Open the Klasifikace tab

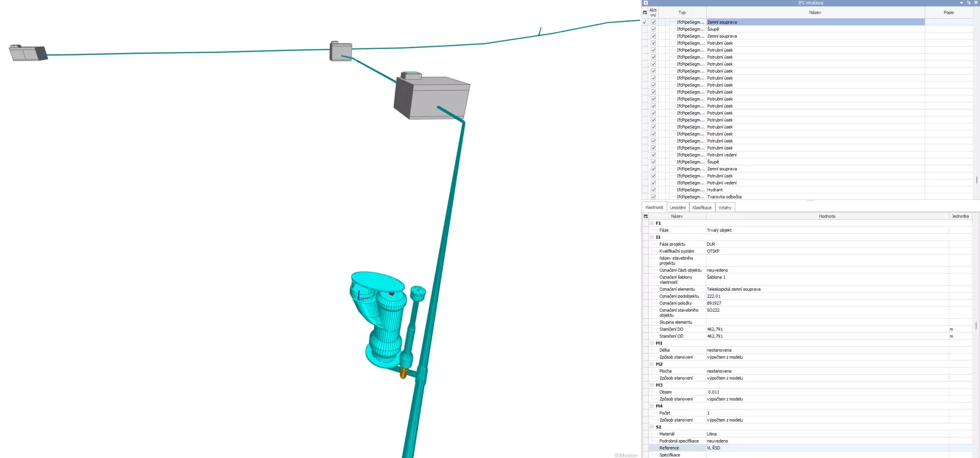click(x=702, y=208)
